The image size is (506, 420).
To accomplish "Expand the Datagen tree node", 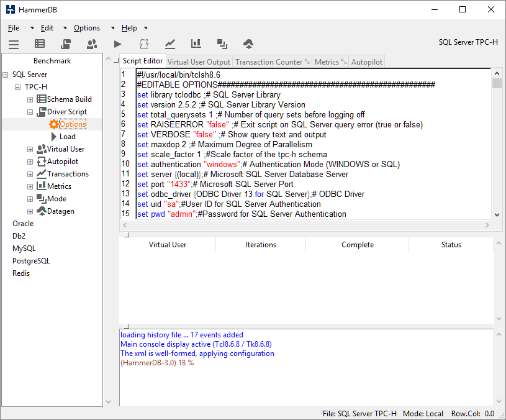I will [30, 211].
